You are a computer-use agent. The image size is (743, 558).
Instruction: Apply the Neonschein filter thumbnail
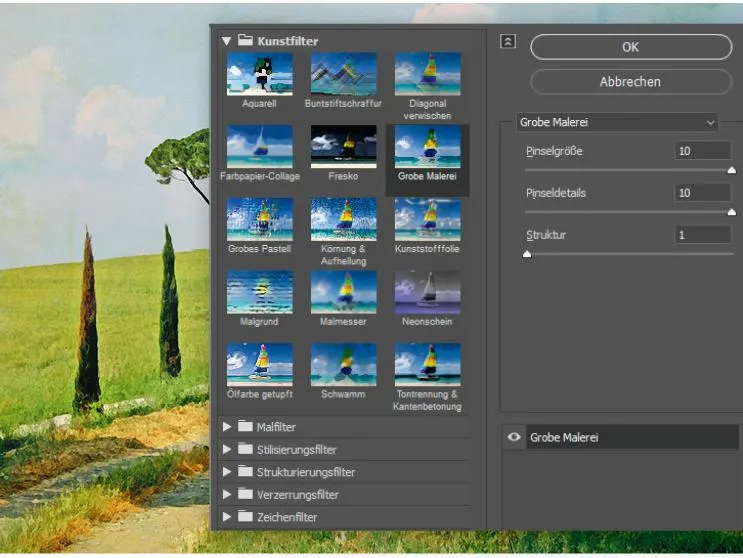point(427,292)
